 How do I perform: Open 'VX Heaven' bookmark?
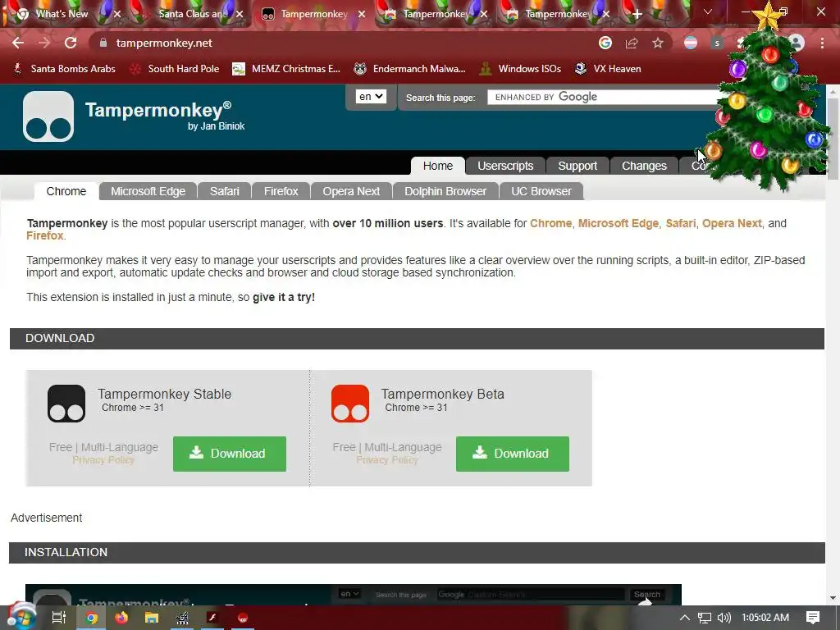click(608, 69)
